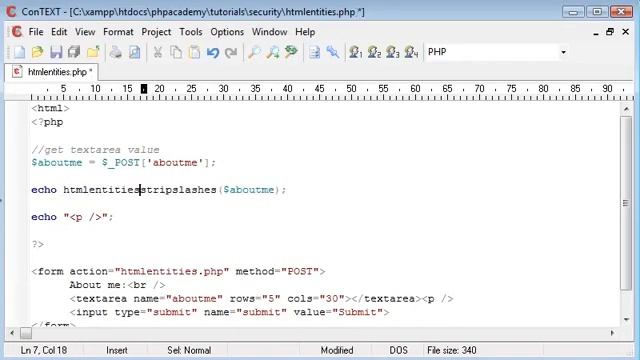This screenshot has width=640, height=360.
Task: Select the htmlentities.php file tab
Action: (52, 72)
